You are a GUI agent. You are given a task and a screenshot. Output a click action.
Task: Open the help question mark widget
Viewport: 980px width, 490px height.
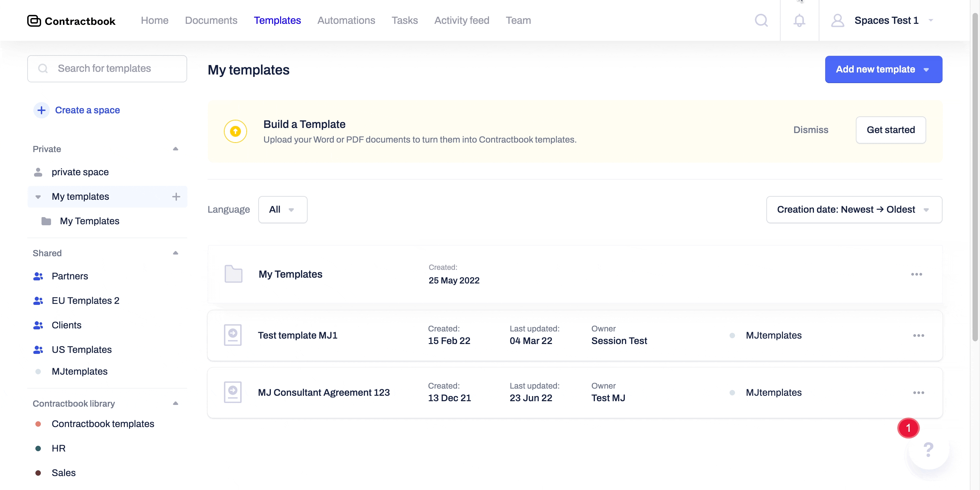[x=929, y=449]
